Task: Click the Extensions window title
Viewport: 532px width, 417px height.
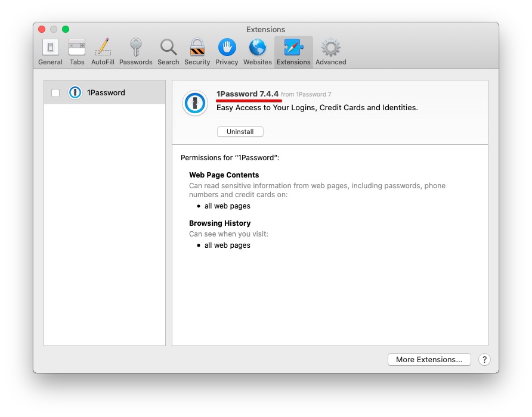Action: coord(265,30)
